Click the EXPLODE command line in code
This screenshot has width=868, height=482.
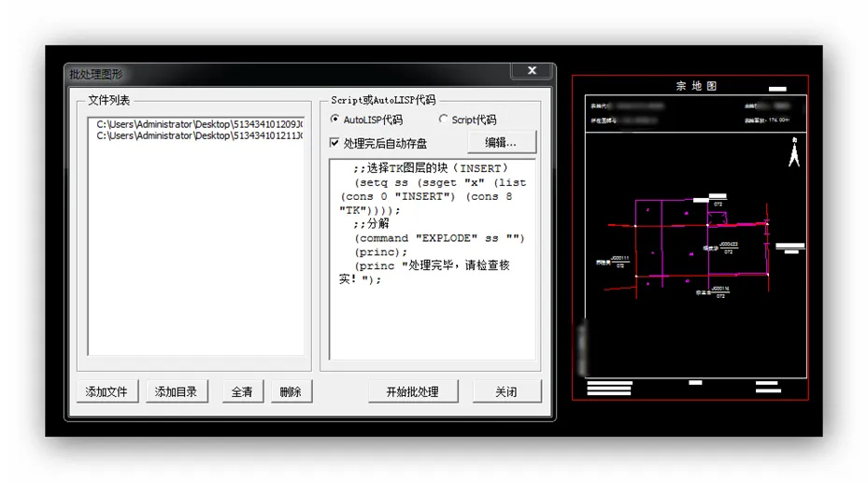click(x=439, y=238)
